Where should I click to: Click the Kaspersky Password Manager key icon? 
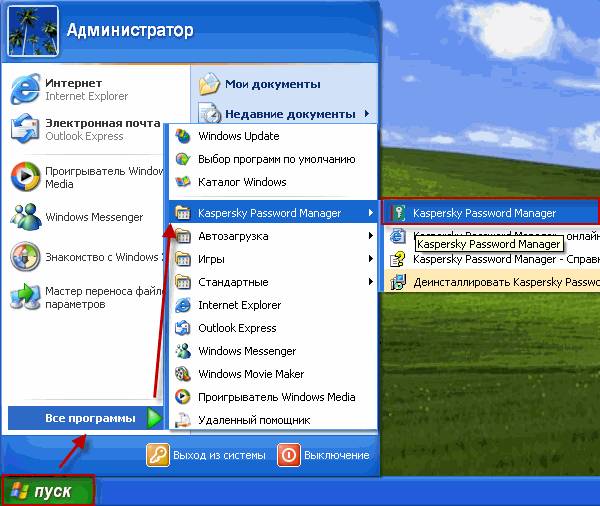(x=398, y=212)
